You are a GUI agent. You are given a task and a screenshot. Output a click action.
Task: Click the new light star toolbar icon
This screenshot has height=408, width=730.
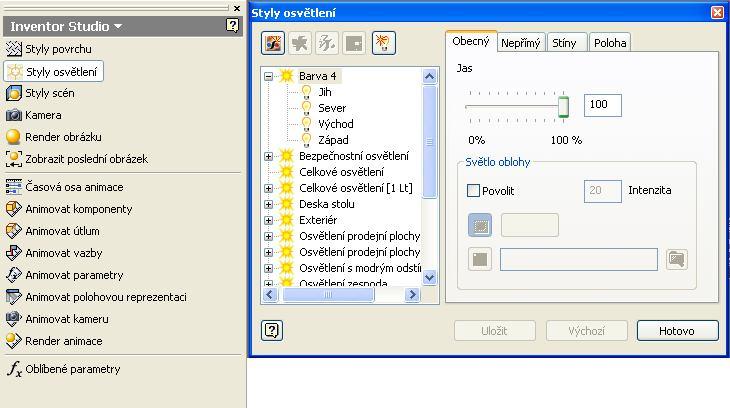[x=300, y=43]
